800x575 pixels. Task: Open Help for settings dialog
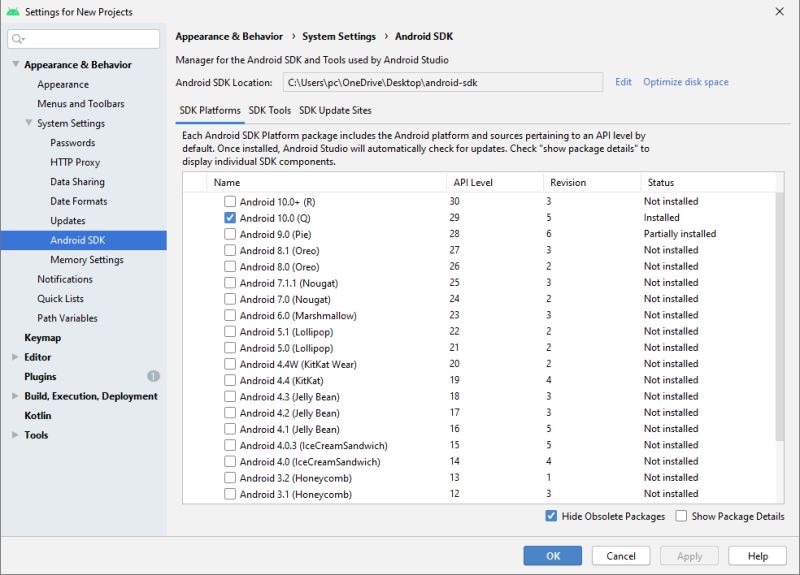758,556
